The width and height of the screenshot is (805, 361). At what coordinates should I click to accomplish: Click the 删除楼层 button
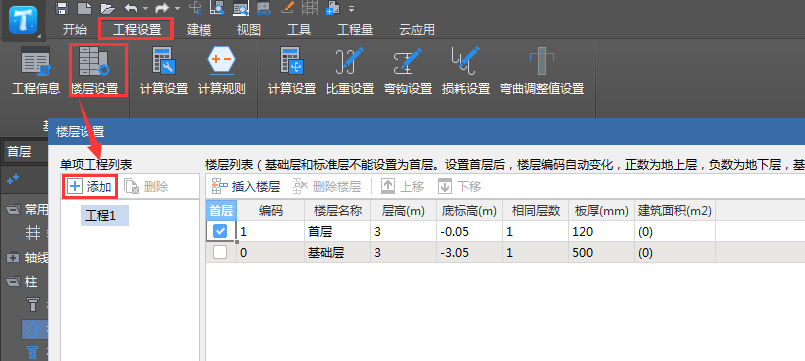pyautogui.click(x=327, y=186)
